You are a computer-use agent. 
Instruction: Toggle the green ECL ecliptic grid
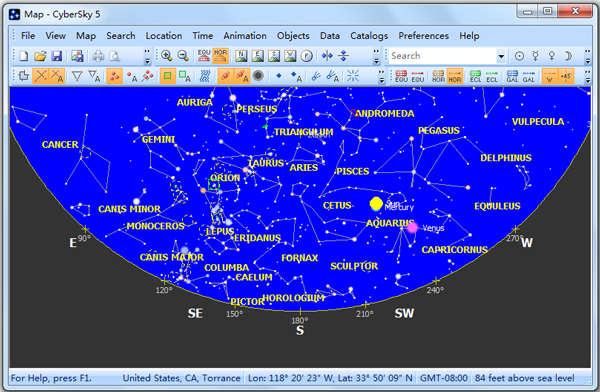click(475, 76)
